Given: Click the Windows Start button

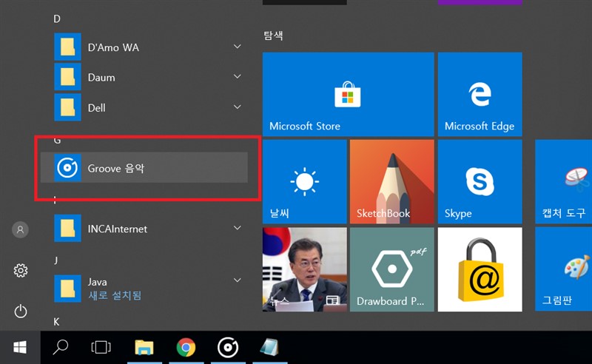Looking at the screenshot, I should 20,348.
